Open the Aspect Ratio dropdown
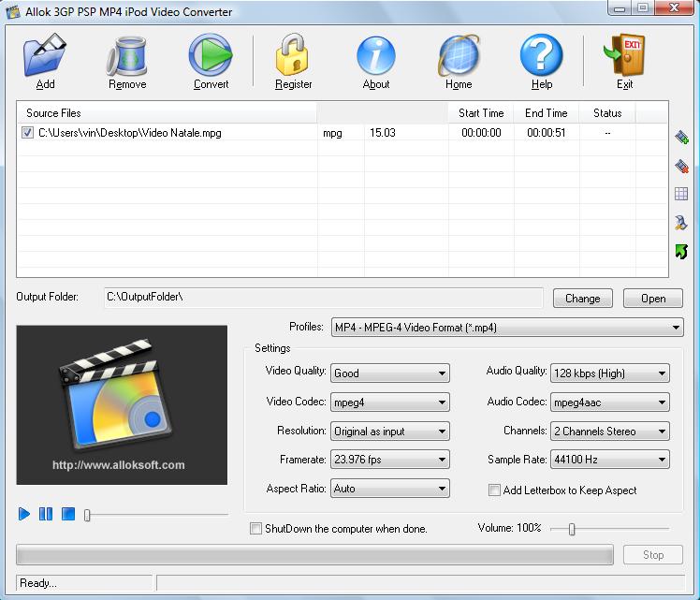Image resolution: width=700 pixels, height=600 pixels. (389, 489)
